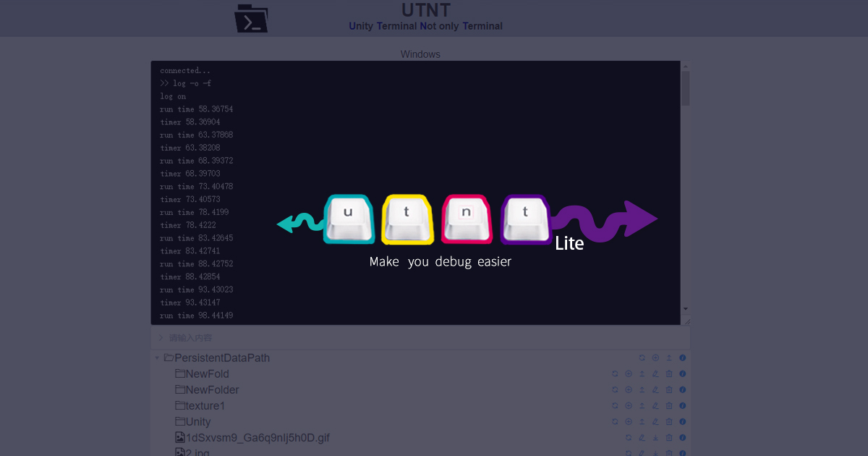This screenshot has width=868, height=456.
Task: Upload a file into texture1
Action: click(x=642, y=405)
